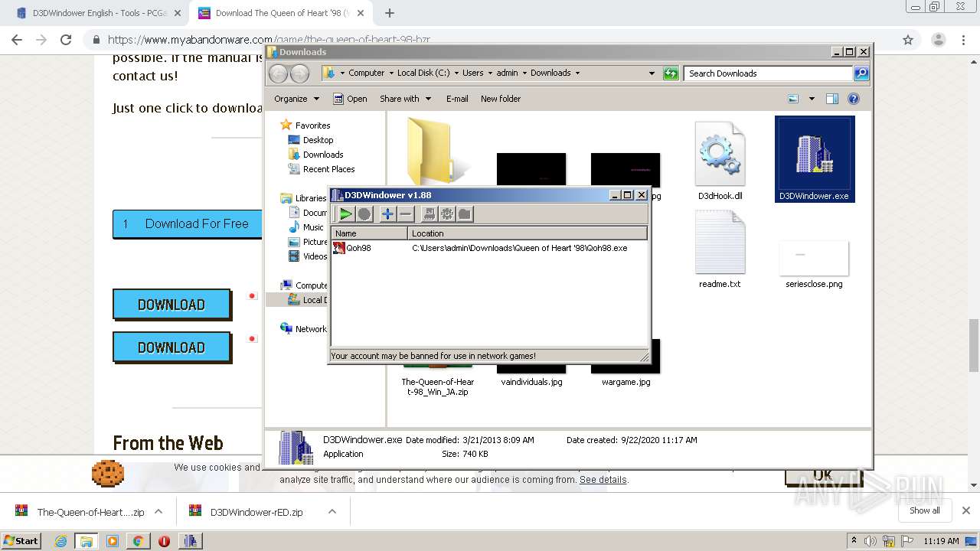
Task: Create a New folder
Action: click(501, 99)
